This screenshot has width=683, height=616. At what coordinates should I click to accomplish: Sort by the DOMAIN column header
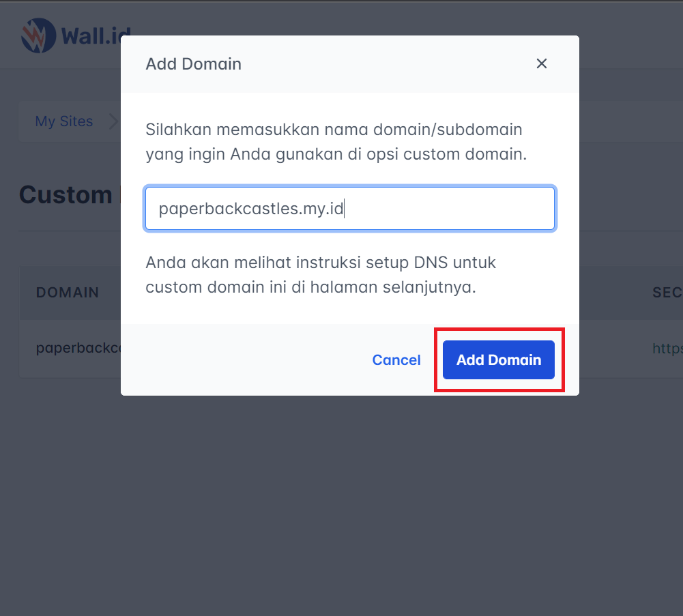tap(68, 292)
